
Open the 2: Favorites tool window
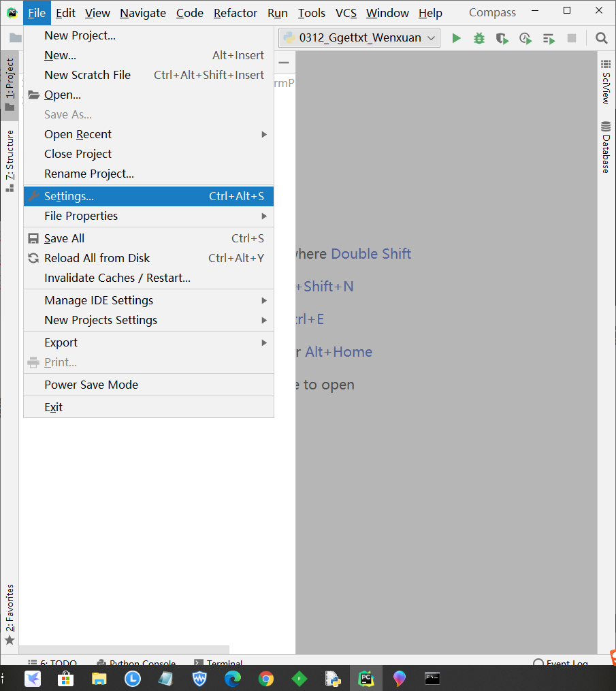point(10,614)
